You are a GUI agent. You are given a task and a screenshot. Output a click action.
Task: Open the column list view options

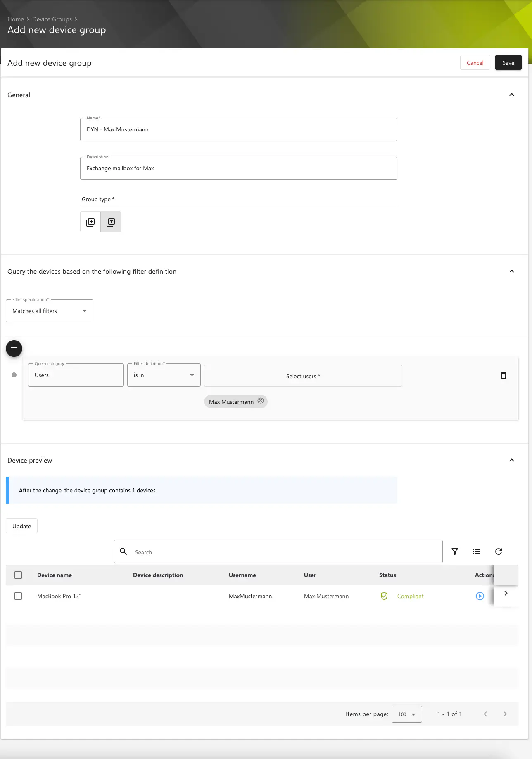477,551
